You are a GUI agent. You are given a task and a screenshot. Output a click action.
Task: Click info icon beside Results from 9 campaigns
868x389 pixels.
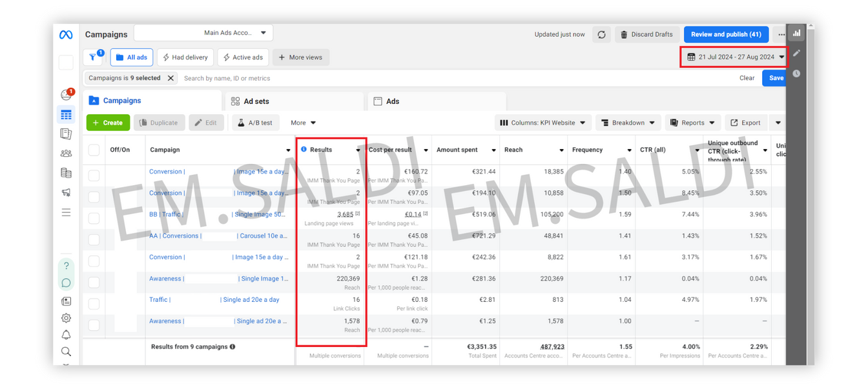pos(232,346)
